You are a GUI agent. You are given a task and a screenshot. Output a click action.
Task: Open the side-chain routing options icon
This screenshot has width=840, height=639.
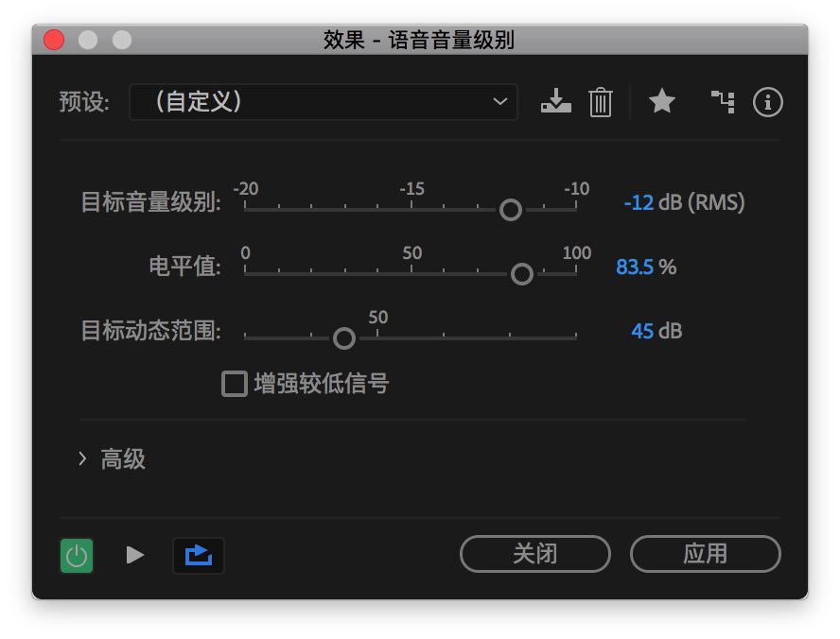722,103
